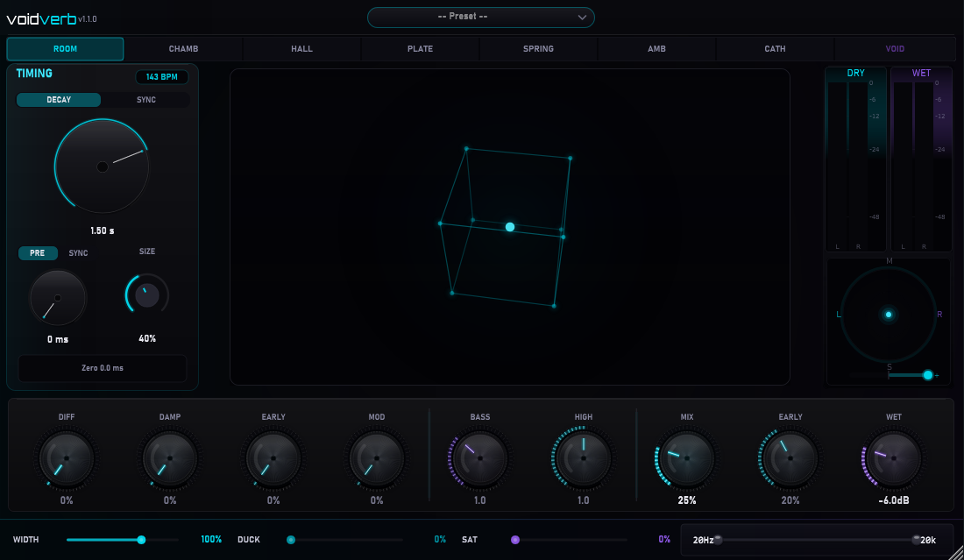Image resolution: width=964 pixels, height=560 pixels.
Task: Switch timing mode to SYNC
Action: 145,99
